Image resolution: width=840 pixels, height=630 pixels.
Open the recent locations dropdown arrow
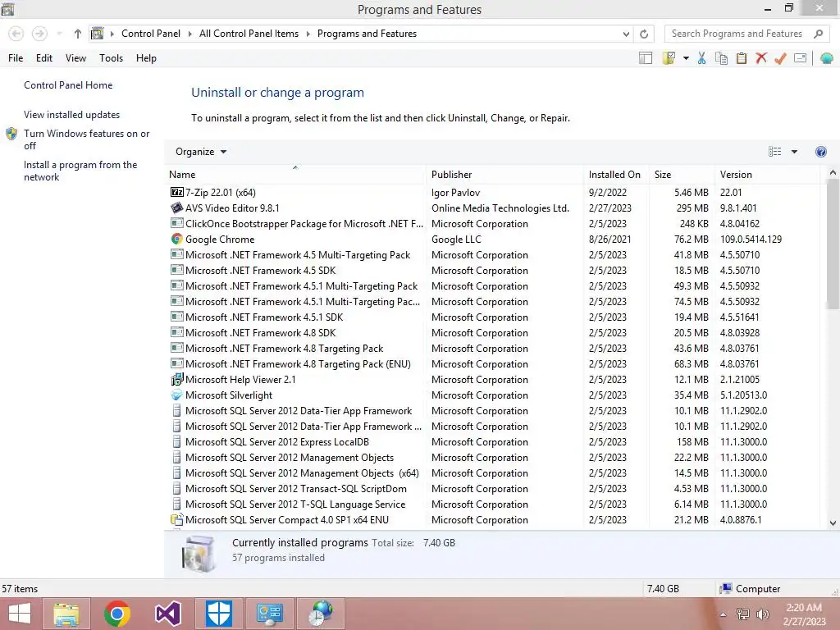pos(59,34)
